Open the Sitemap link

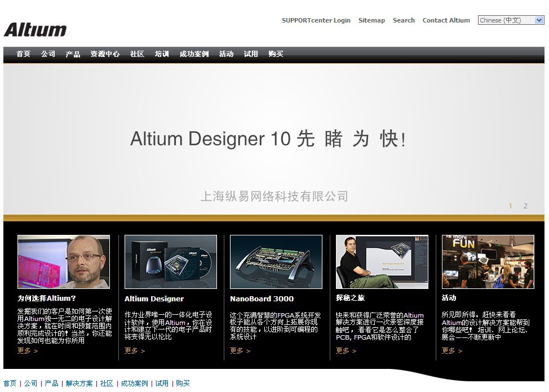point(371,20)
